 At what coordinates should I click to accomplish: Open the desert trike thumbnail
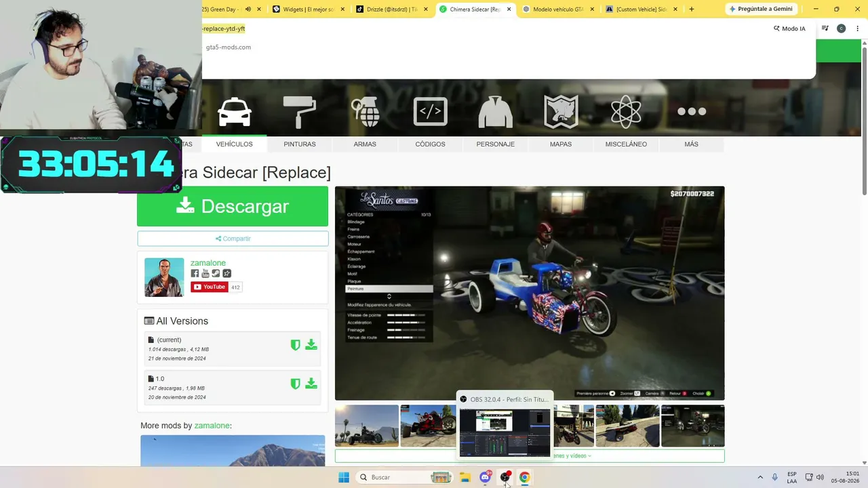367,426
